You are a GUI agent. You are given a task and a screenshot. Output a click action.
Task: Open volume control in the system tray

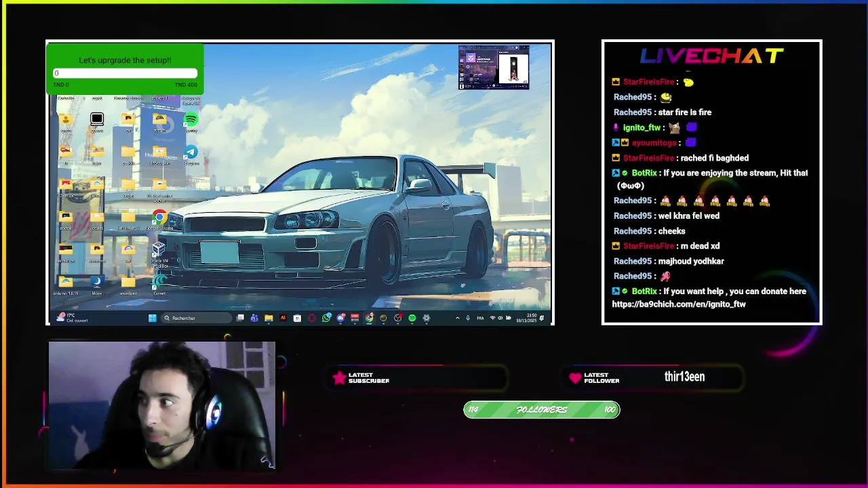pos(500,318)
